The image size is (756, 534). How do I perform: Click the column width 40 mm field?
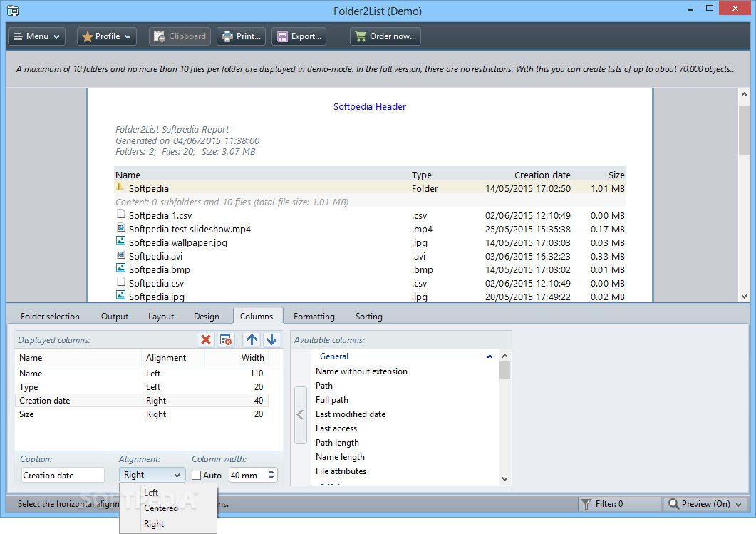click(248, 475)
